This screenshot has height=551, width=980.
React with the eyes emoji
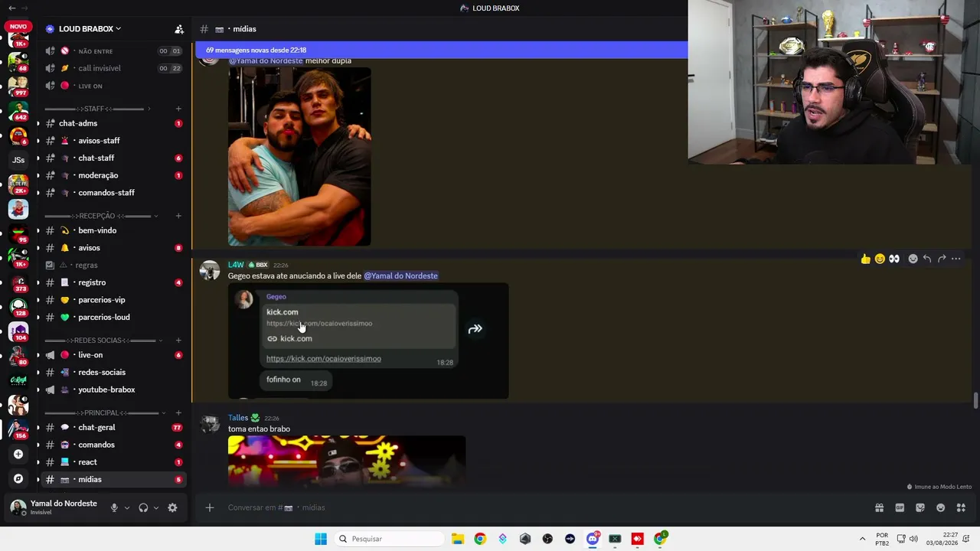[x=894, y=259]
